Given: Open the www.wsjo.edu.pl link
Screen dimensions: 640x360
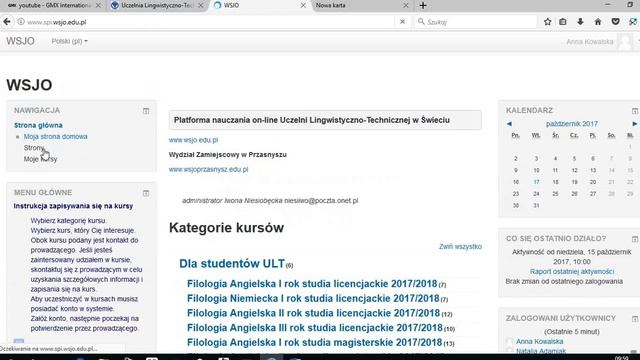Looking at the screenshot, I should [193, 140].
